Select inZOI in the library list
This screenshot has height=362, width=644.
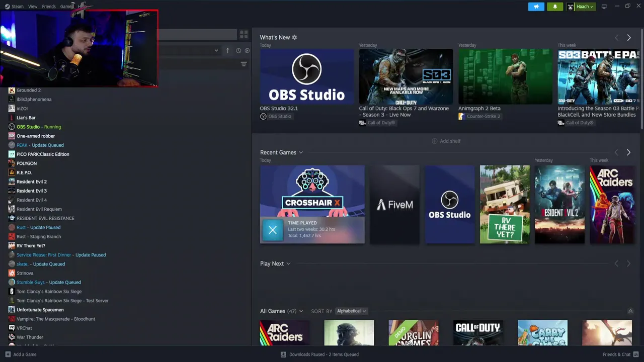point(22,109)
